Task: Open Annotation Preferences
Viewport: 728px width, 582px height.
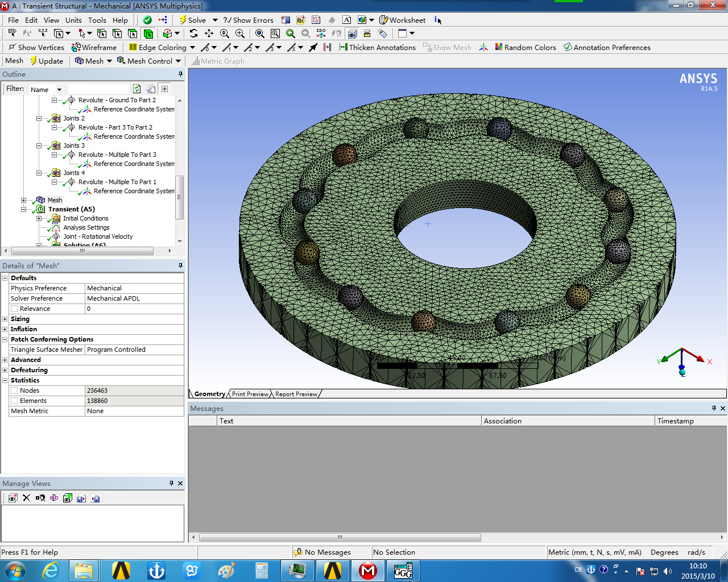Action: coord(607,47)
